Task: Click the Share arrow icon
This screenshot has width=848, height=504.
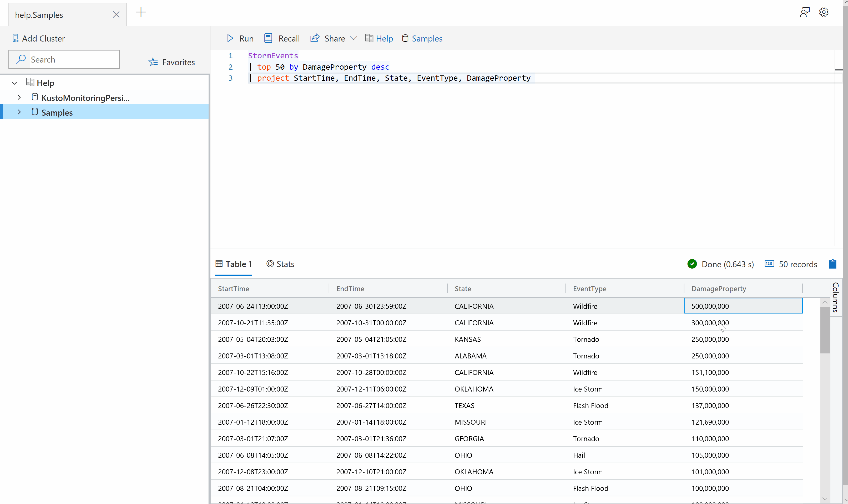Action: point(315,38)
